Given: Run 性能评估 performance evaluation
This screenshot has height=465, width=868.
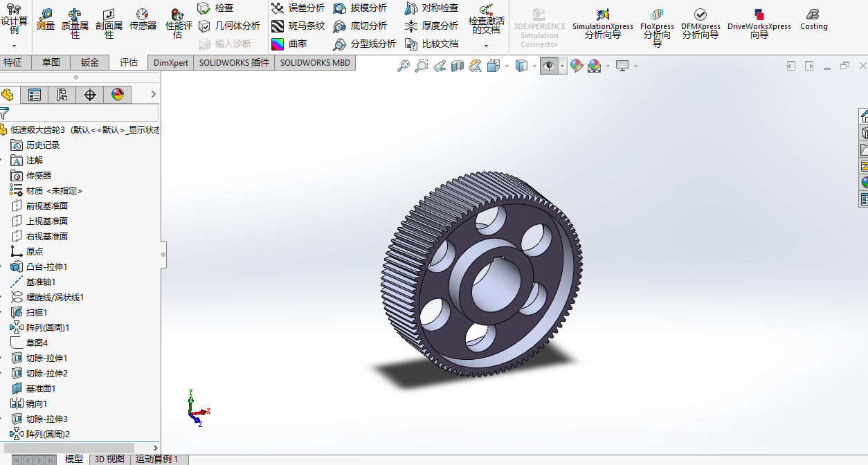Looking at the screenshot, I should [178, 24].
